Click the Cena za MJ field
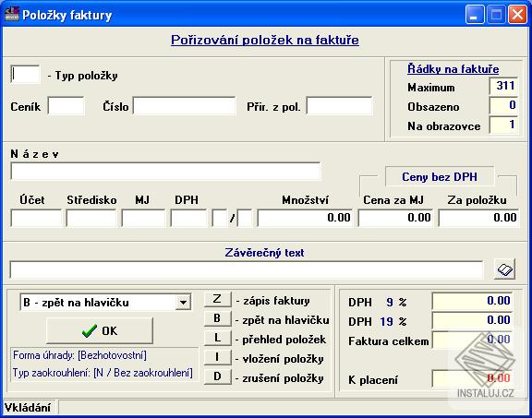The width and height of the screenshot is (532, 418). click(x=395, y=218)
